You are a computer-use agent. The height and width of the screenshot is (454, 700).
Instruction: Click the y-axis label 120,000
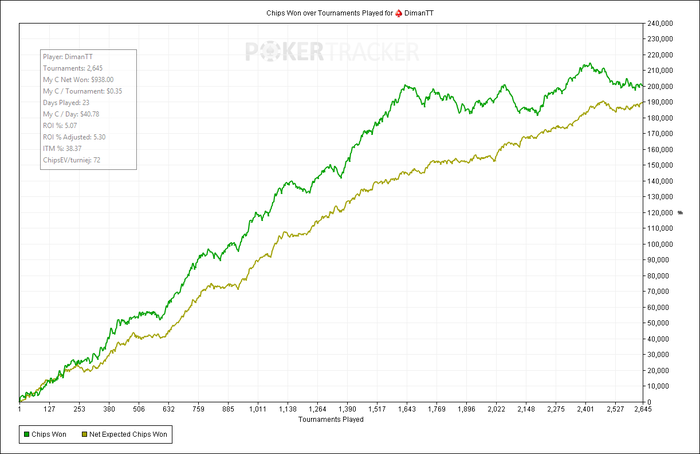660,212
